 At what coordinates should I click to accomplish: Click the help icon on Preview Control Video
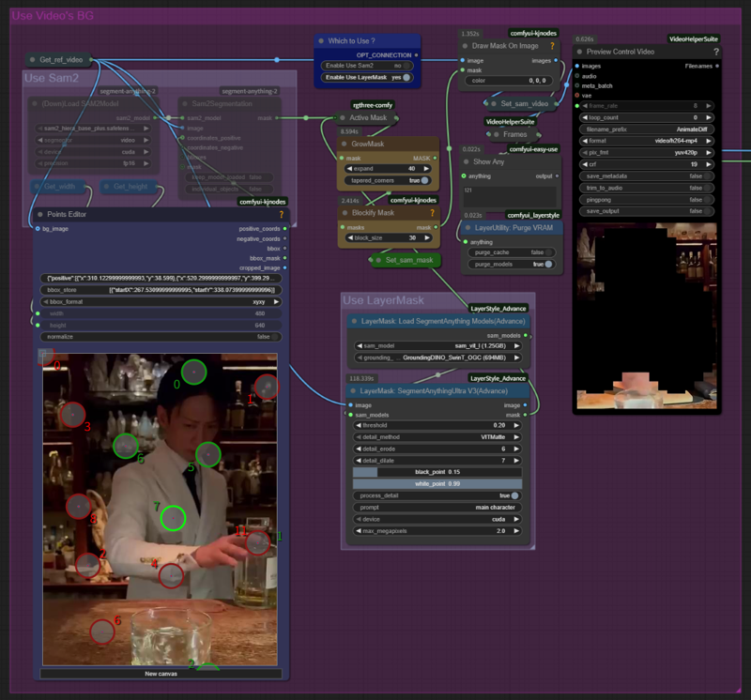(x=715, y=52)
